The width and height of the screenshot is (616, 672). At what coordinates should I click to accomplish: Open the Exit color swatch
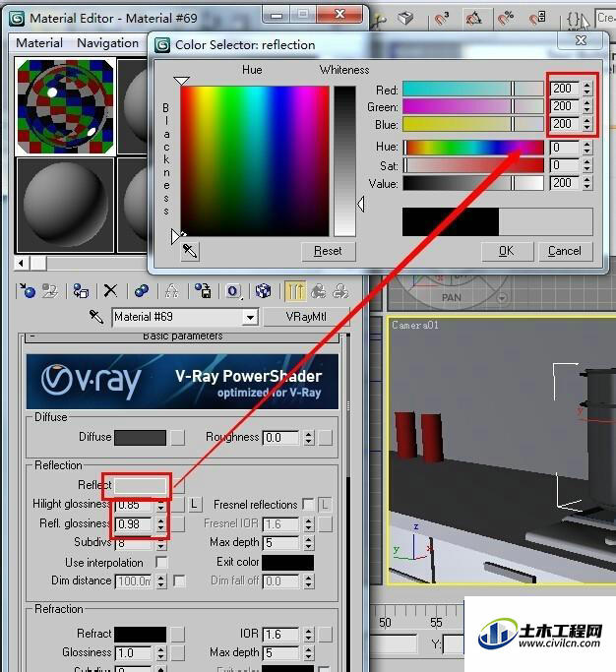pos(287,562)
